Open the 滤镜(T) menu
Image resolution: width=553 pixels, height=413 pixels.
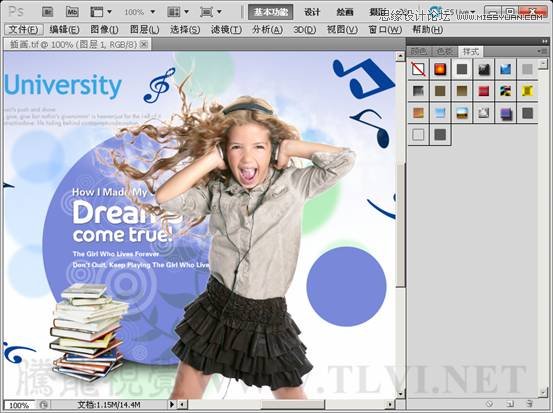(226, 30)
